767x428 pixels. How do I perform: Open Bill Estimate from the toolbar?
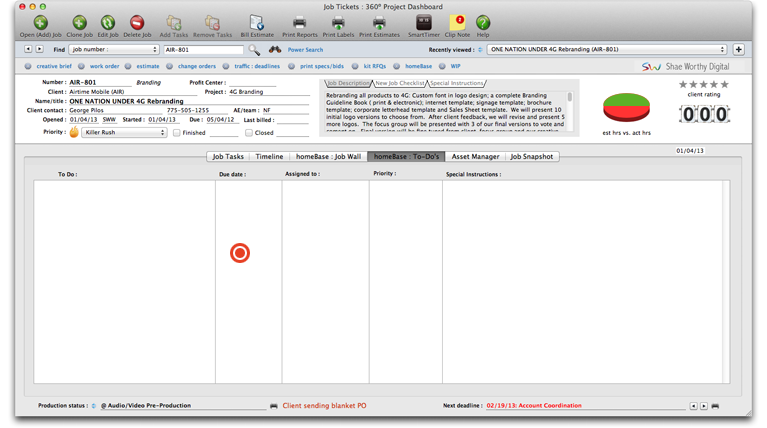click(x=256, y=22)
